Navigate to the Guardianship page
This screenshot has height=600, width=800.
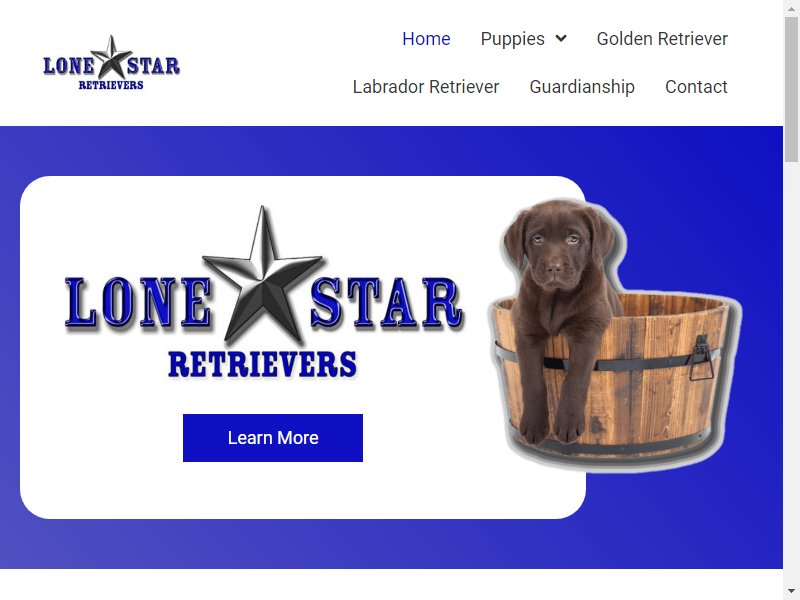[x=582, y=87]
